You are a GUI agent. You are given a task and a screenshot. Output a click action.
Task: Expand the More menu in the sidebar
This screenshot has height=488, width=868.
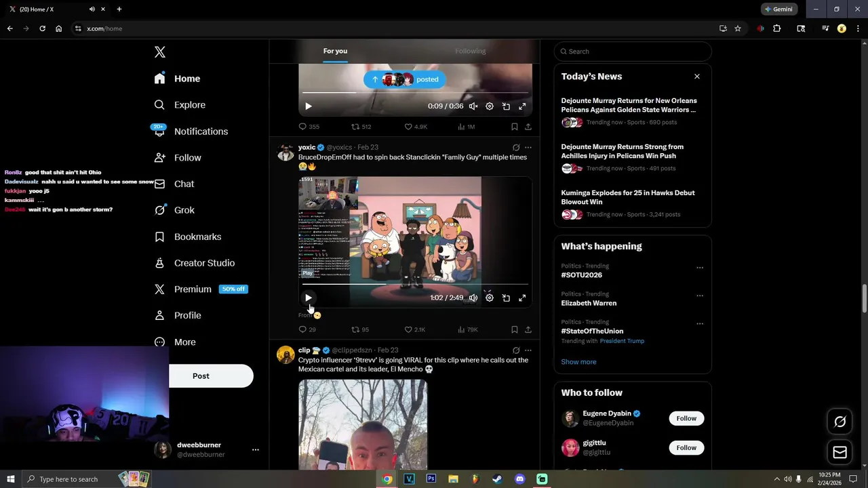(175, 342)
